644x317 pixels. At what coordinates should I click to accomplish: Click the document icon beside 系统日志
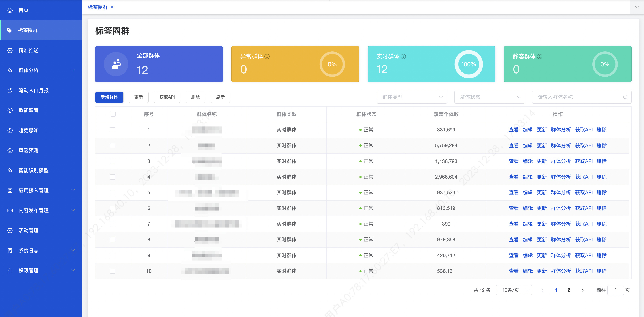point(10,251)
